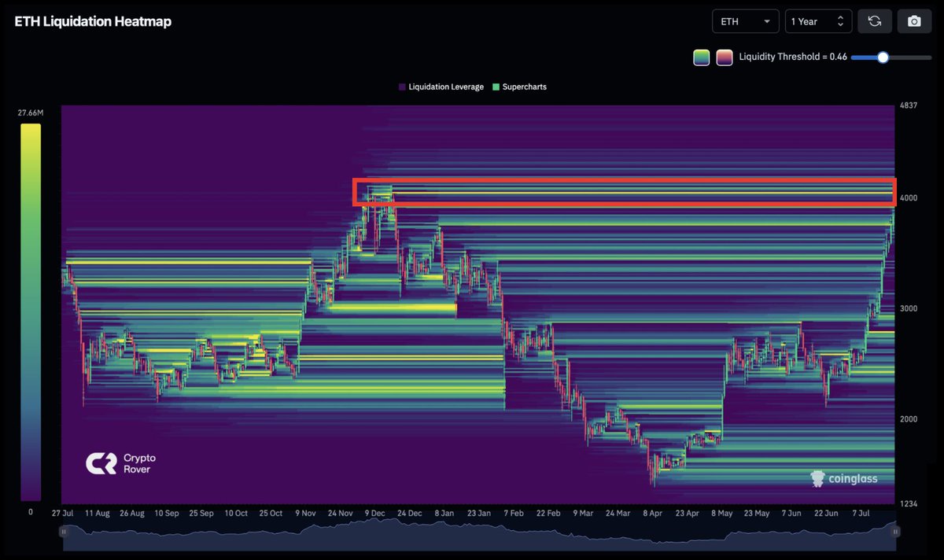Click the Liquidity Threshold = 0.46 label
This screenshot has height=560, width=944.
click(793, 57)
